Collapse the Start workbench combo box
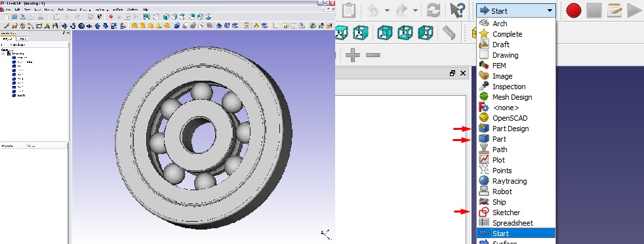Screen dimensions: 644x244 pyautogui.click(x=516, y=11)
